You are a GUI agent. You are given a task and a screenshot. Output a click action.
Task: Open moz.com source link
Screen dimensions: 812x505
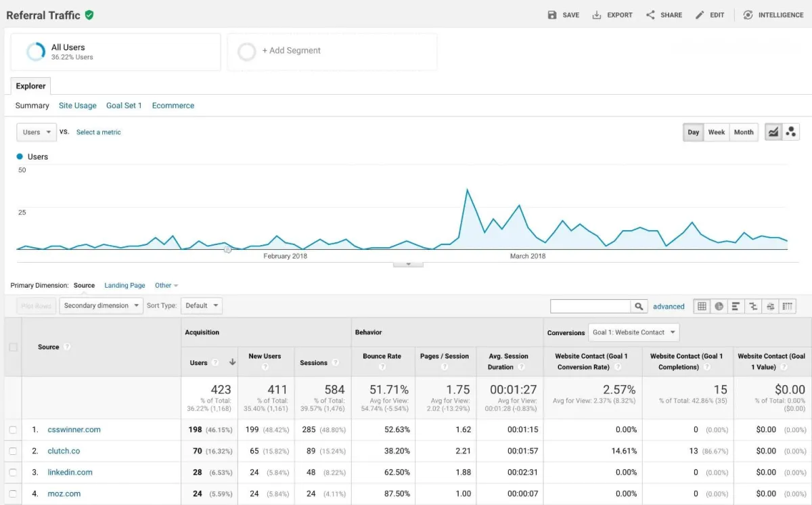(x=64, y=493)
